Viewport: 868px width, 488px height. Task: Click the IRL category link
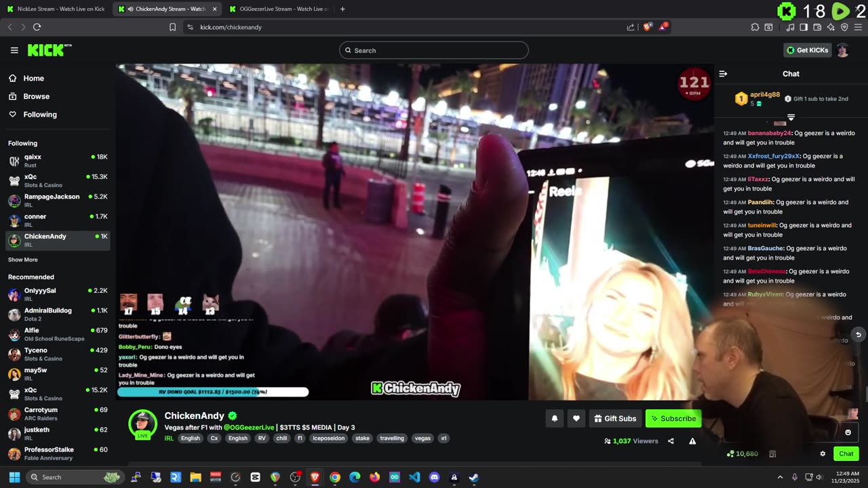170,439
